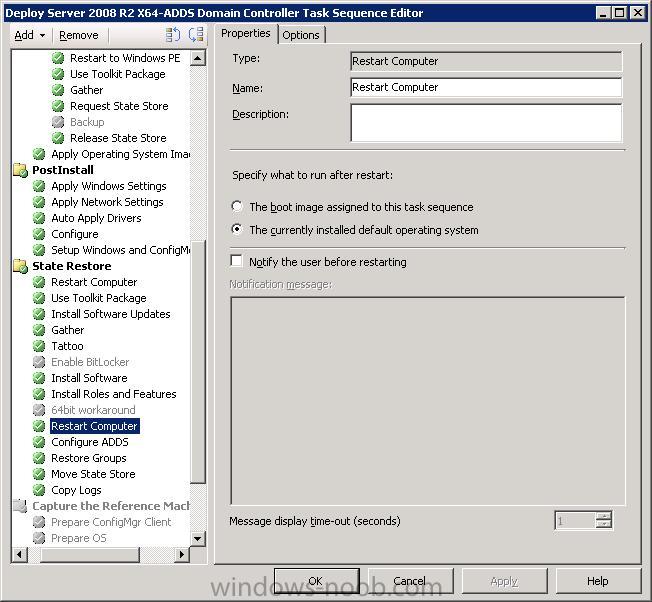Click check icon beside Auto Apply Drivers

pyautogui.click(x=39, y=218)
